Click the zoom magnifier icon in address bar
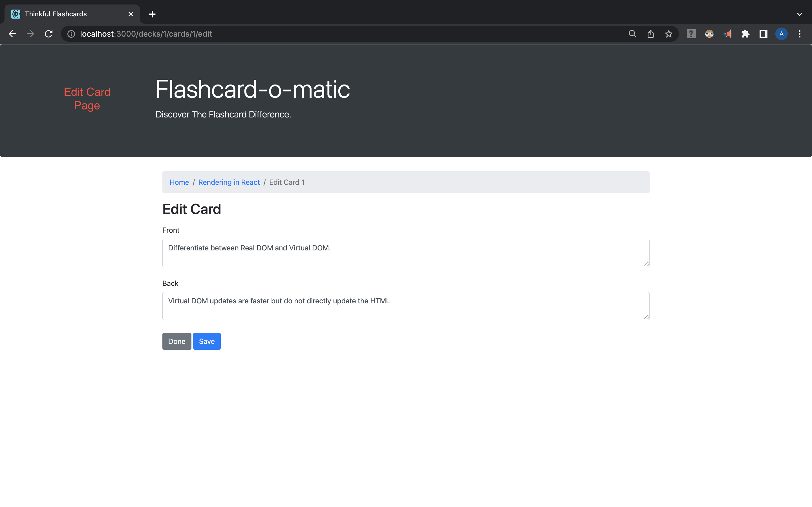This screenshot has width=812, height=507. tap(632, 34)
